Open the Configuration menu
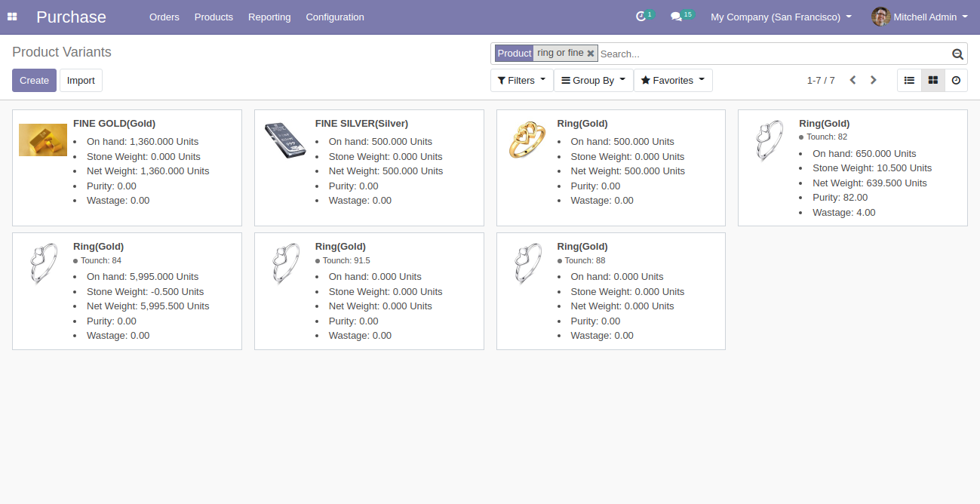 tap(335, 17)
